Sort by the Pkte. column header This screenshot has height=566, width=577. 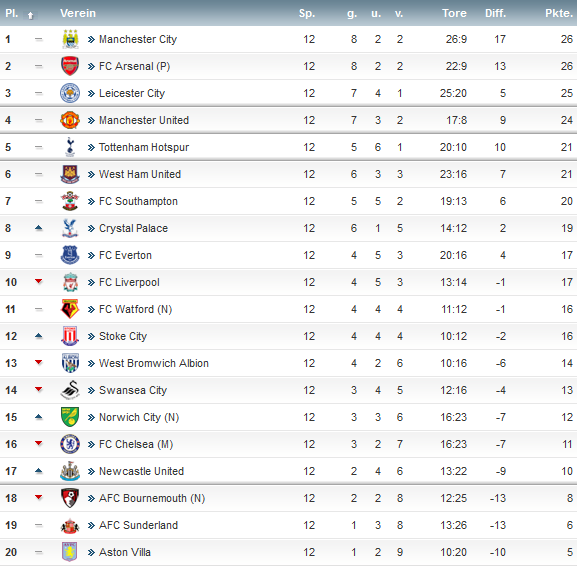(x=559, y=13)
